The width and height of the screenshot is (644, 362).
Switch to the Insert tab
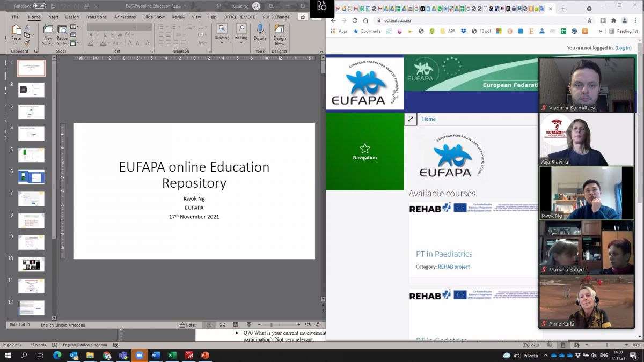click(53, 17)
